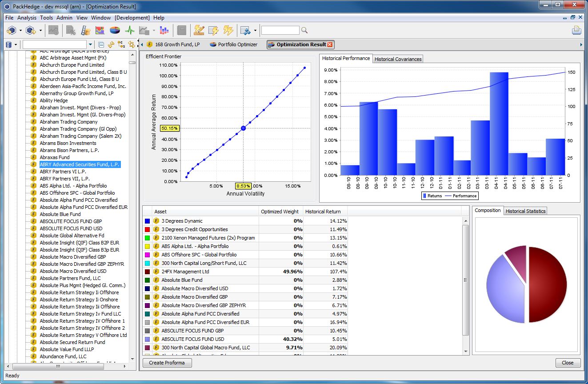The width and height of the screenshot is (588, 384).
Task: Click the gray line chart toolbar icon
Action: (x=144, y=30)
